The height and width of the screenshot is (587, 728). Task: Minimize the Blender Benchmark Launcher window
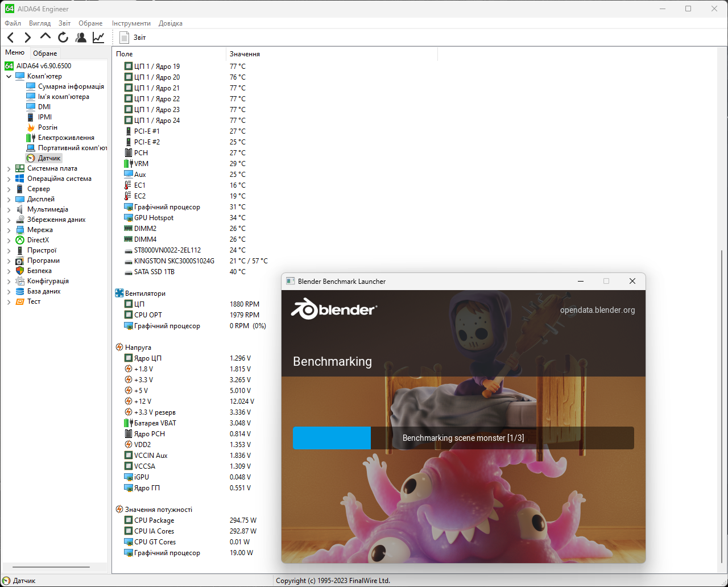[x=581, y=281]
